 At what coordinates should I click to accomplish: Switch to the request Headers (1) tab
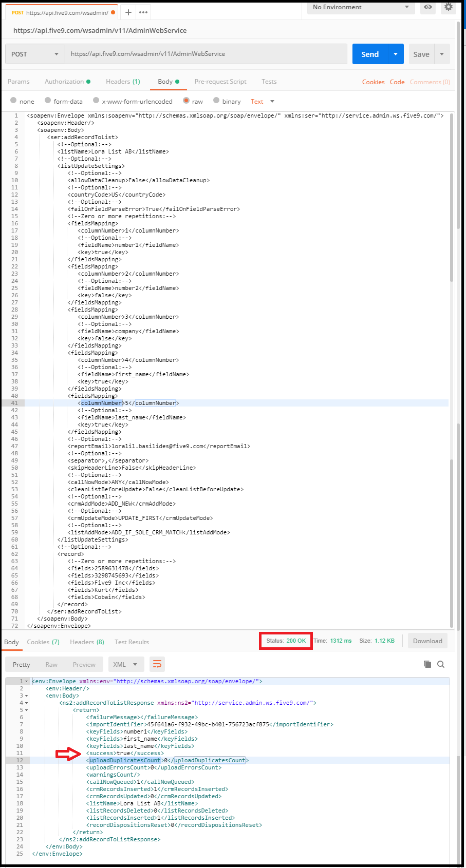click(123, 82)
